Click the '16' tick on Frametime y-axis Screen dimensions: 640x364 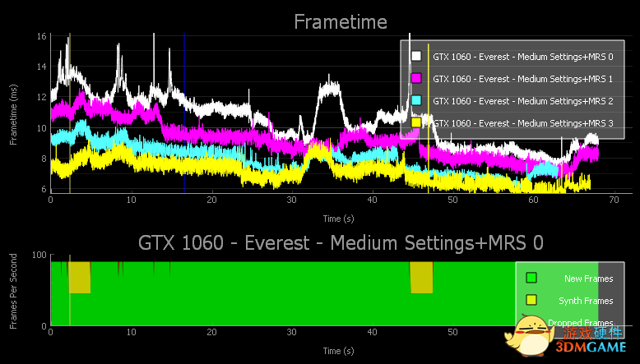(41, 36)
